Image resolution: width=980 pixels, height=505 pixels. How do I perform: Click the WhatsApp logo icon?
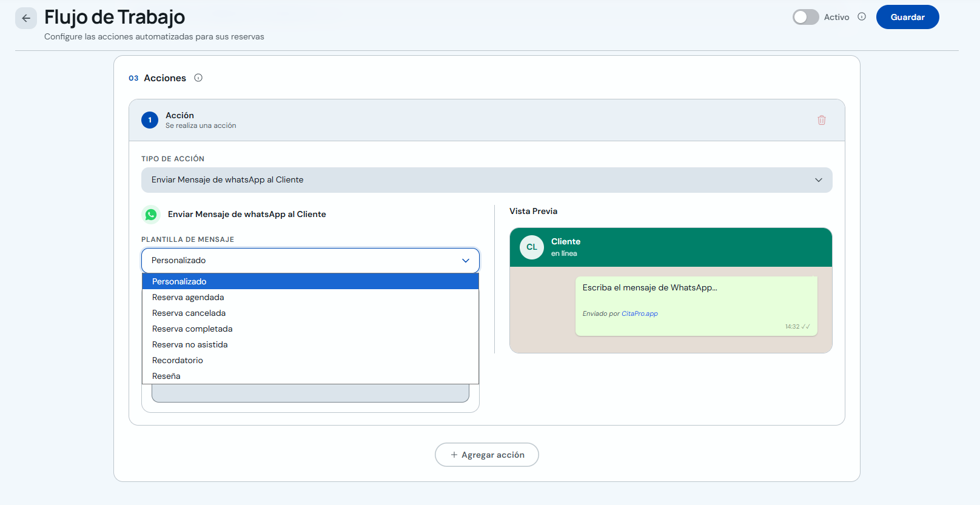click(x=151, y=215)
